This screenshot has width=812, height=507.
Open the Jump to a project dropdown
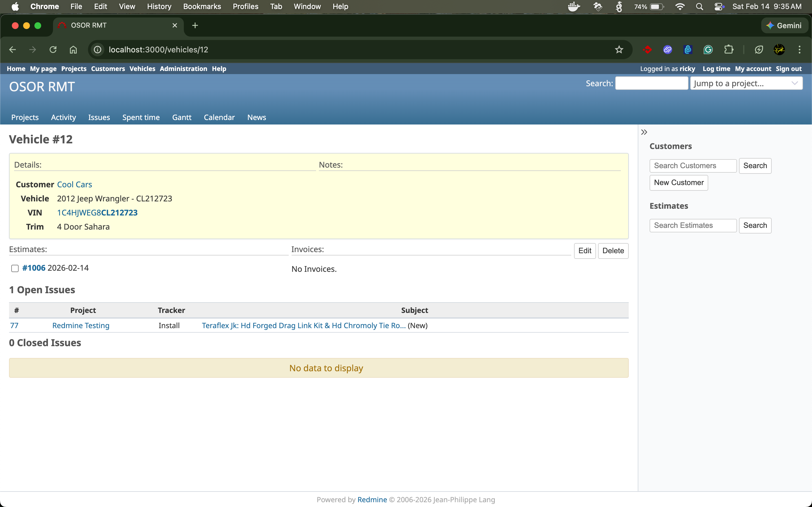(x=746, y=83)
